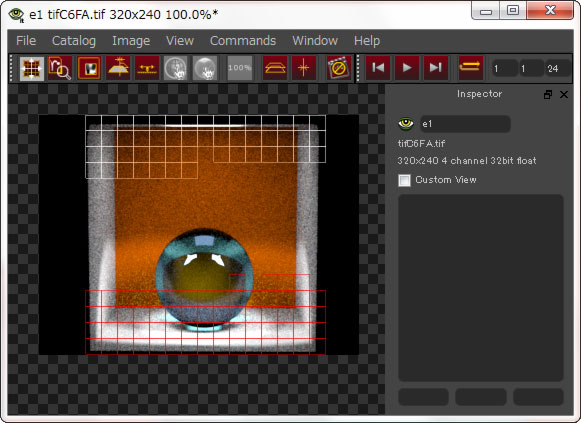This screenshot has width=581, height=423.
Task: Select the zoom magnifier tool icon
Action: [60, 68]
